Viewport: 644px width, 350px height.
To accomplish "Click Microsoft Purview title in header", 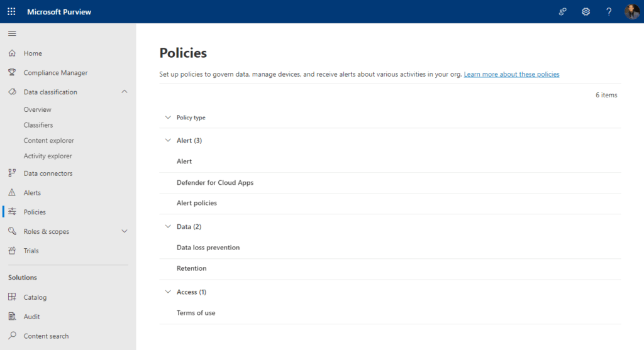I will coord(59,12).
